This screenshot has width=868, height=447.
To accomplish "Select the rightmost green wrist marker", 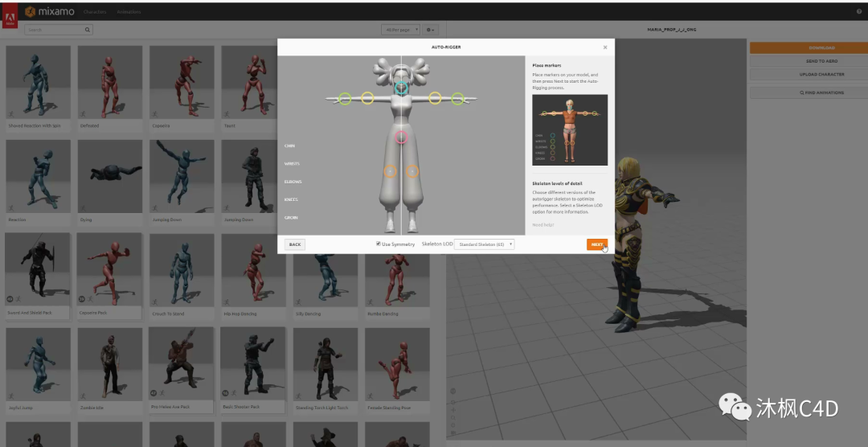I will pyautogui.click(x=457, y=99).
